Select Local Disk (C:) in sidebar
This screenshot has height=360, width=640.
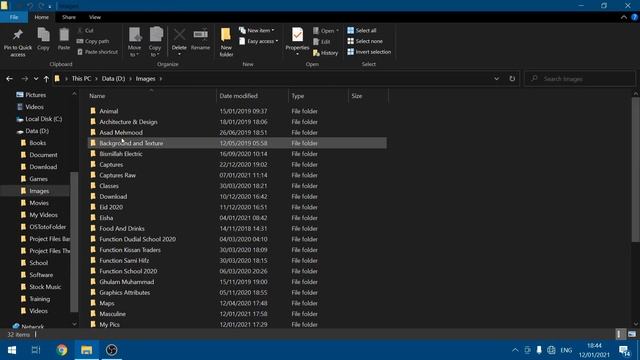[x=44, y=119]
